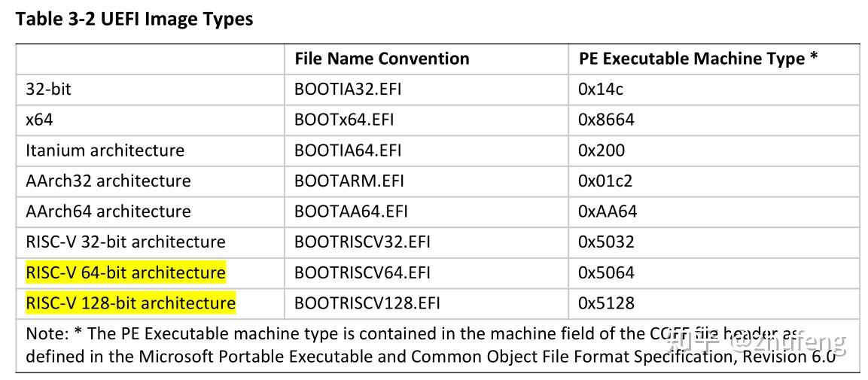This screenshot has width=868, height=380.
Task: Click the 0x5064 machine type value
Action: (606, 272)
